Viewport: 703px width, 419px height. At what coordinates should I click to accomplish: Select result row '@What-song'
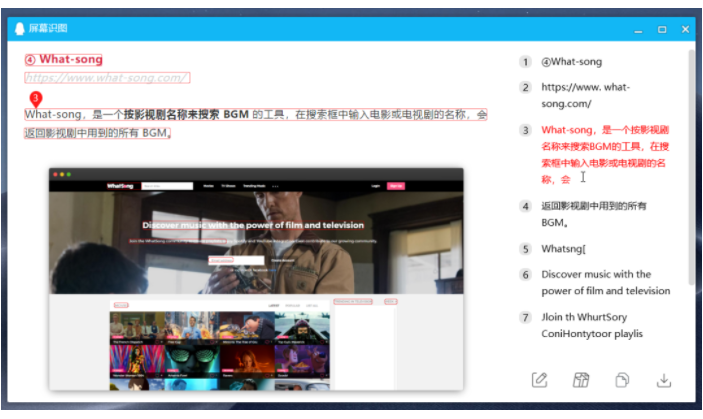point(572,62)
